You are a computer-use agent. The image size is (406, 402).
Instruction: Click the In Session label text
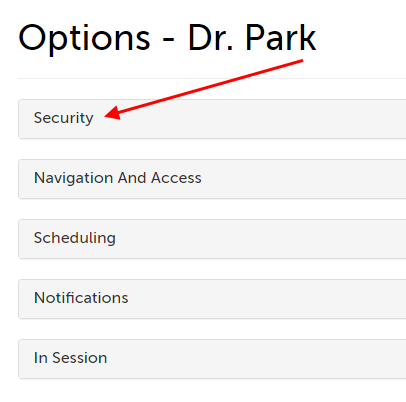pyautogui.click(x=70, y=358)
